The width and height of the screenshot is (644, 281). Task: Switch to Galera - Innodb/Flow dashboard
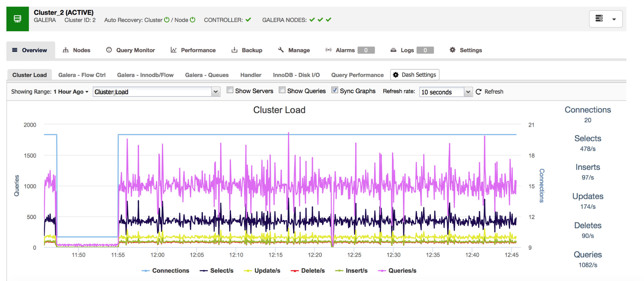[145, 75]
